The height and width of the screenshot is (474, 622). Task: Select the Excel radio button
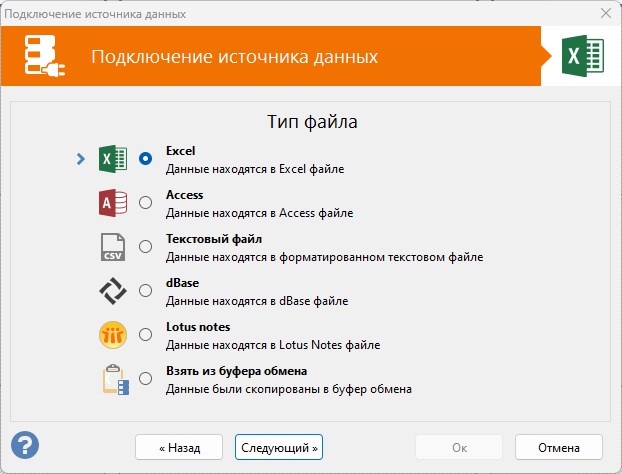(x=146, y=159)
